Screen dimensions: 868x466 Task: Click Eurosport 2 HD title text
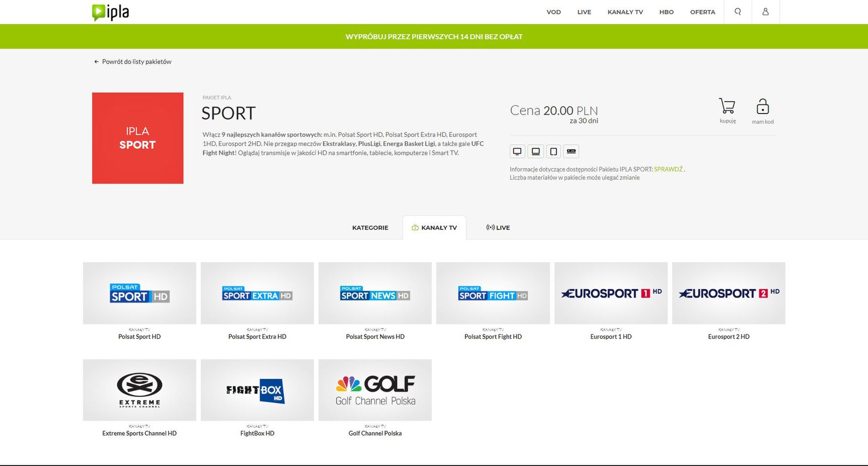729,336
